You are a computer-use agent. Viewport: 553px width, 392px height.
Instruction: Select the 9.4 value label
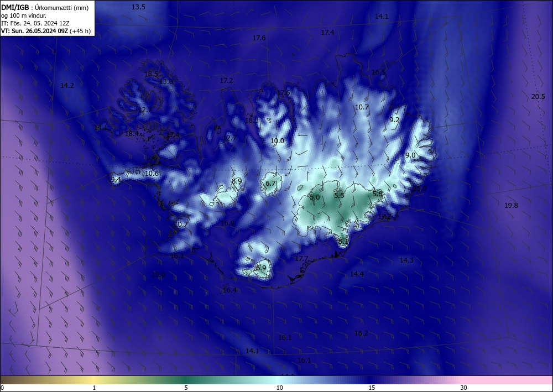click(116, 180)
